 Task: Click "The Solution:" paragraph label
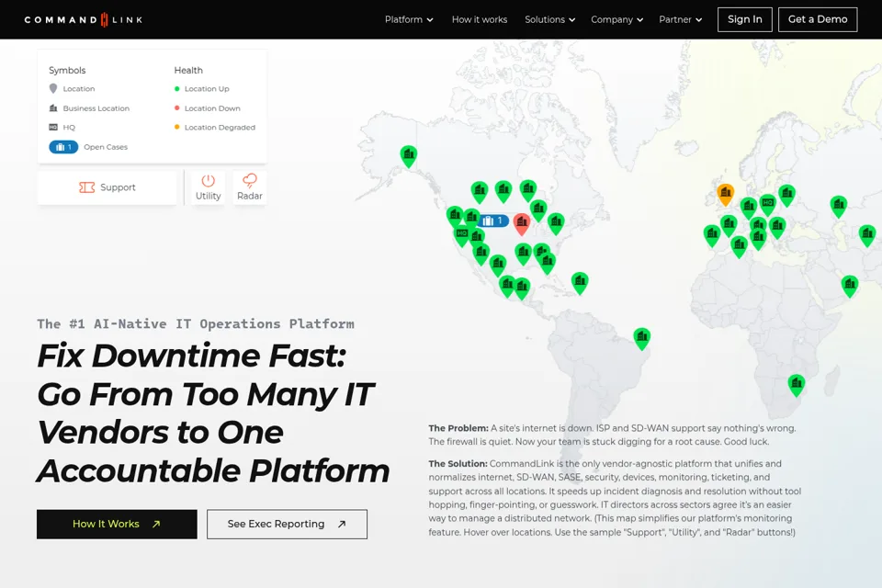point(458,464)
